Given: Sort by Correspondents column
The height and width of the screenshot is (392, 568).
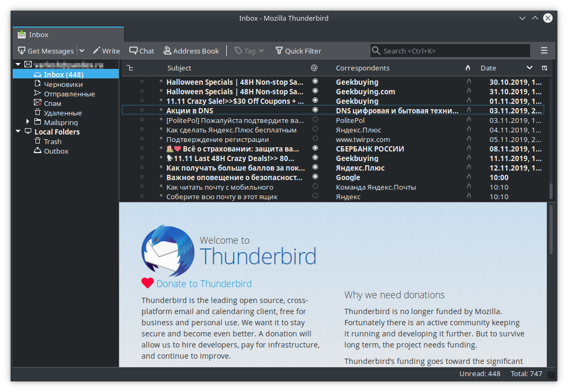Looking at the screenshot, I should [x=362, y=68].
